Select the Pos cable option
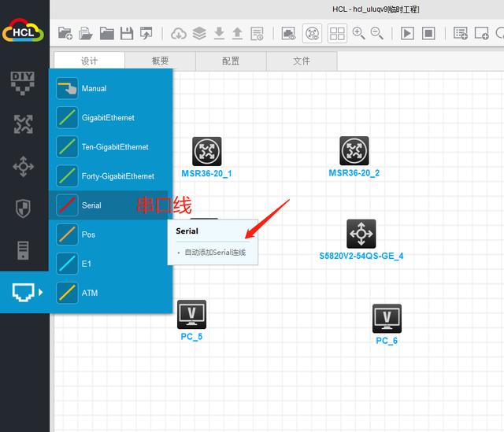504x432 pixels. click(109, 234)
